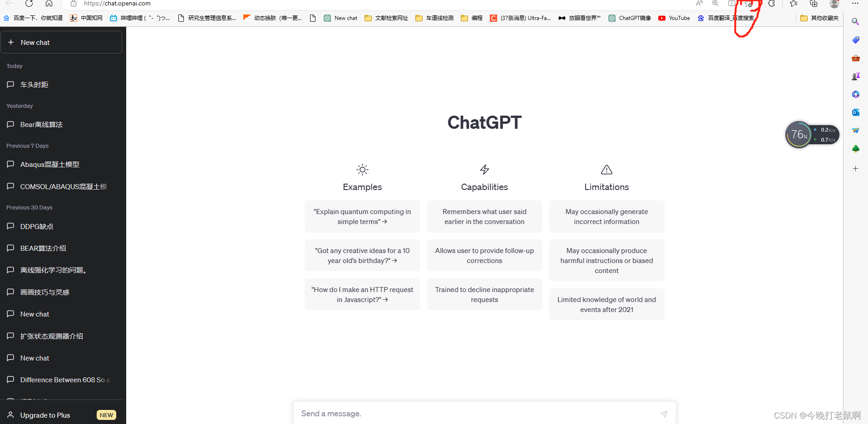Image resolution: width=868 pixels, height=424 pixels.
Task: Open sidebar green tree icon
Action: [x=856, y=149]
